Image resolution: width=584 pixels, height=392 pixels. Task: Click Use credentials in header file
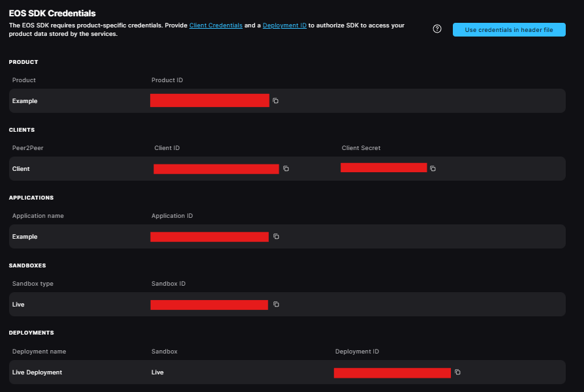[x=509, y=30]
